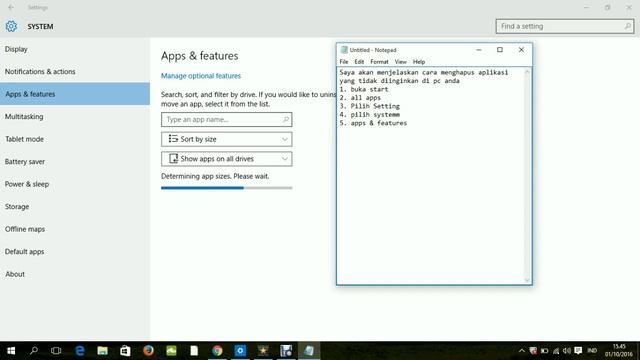Open Task View from taskbar

click(56, 351)
